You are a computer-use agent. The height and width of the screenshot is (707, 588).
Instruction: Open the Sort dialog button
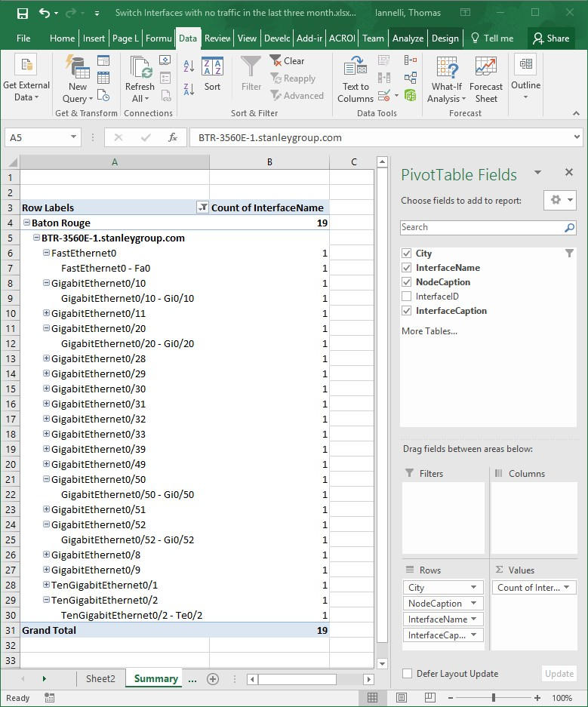(x=212, y=74)
